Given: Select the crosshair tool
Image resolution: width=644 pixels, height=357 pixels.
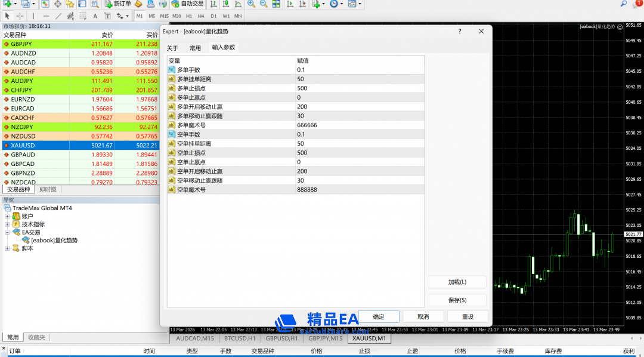Looking at the screenshot, I should [20, 16].
